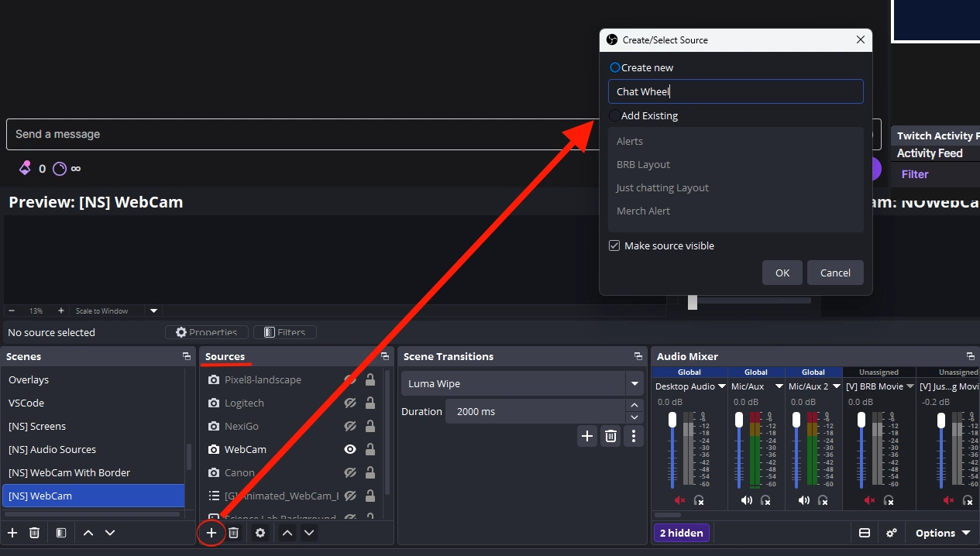Open the preview scaling dropdown arrow

point(153,311)
